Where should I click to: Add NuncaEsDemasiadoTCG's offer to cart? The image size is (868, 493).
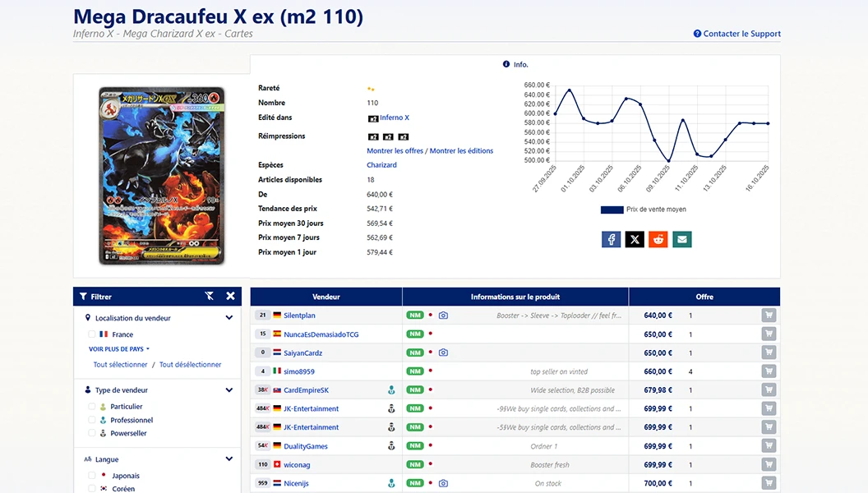click(x=769, y=334)
